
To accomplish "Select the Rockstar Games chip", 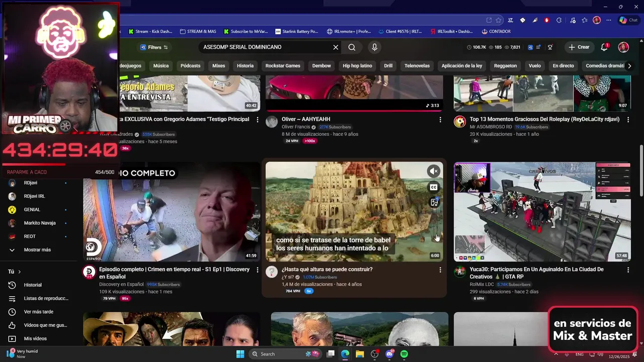I will point(283,66).
